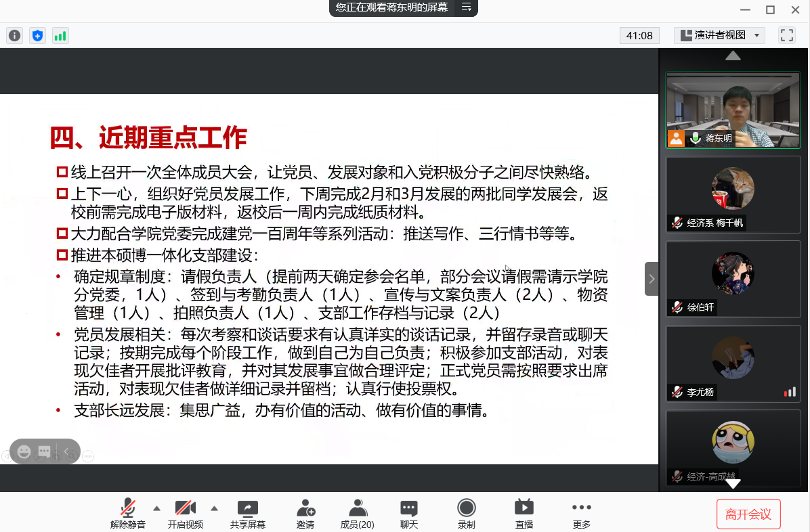Open the Members (成员) list
The height and width of the screenshot is (532, 810).
tap(357, 514)
